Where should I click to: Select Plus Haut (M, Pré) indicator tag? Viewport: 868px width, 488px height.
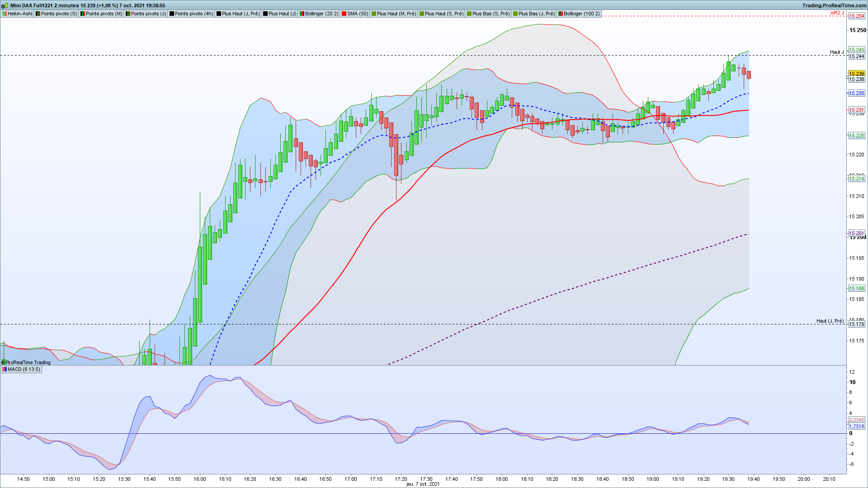(x=396, y=14)
